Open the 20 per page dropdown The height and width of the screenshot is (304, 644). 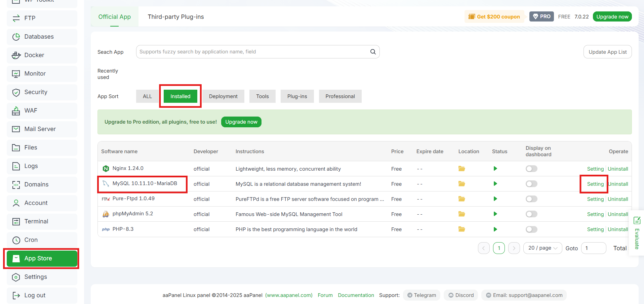tap(542, 248)
